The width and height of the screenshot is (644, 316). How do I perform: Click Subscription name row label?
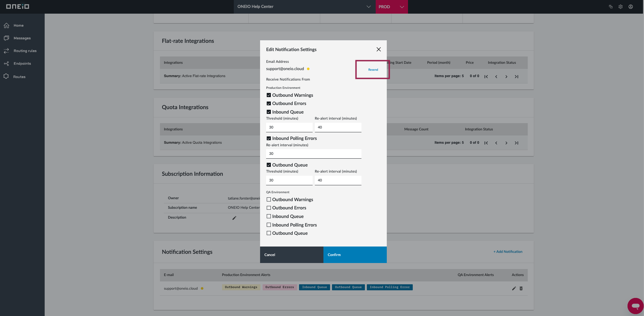(182, 207)
